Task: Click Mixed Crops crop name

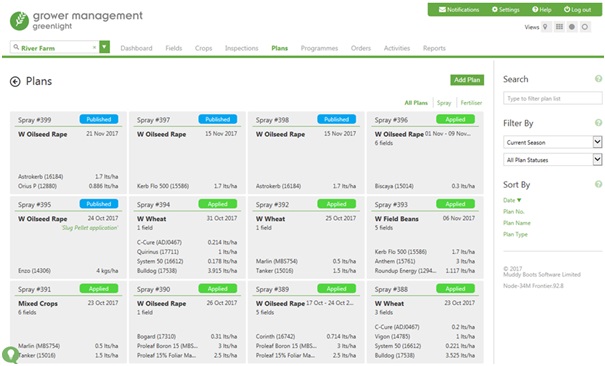Action: pos(38,304)
